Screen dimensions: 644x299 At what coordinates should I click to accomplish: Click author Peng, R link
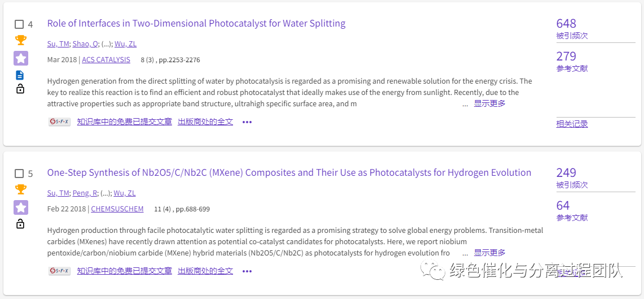click(85, 193)
